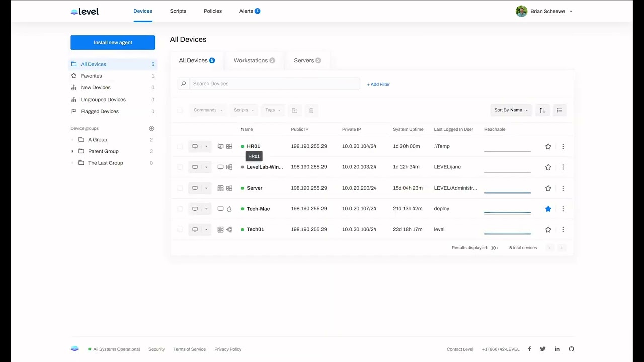This screenshot has height=362, width=644.
Task: Open the Tags dropdown
Action: pos(273,110)
